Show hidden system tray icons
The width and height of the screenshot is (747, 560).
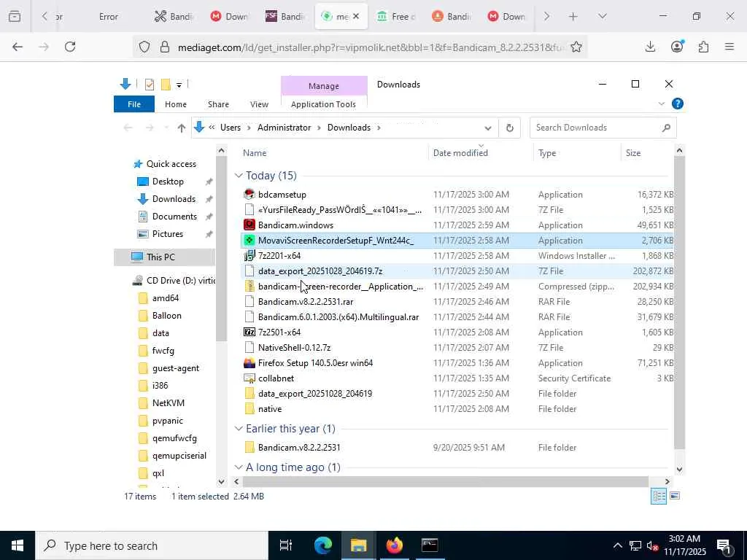click(x=617, y=545)
